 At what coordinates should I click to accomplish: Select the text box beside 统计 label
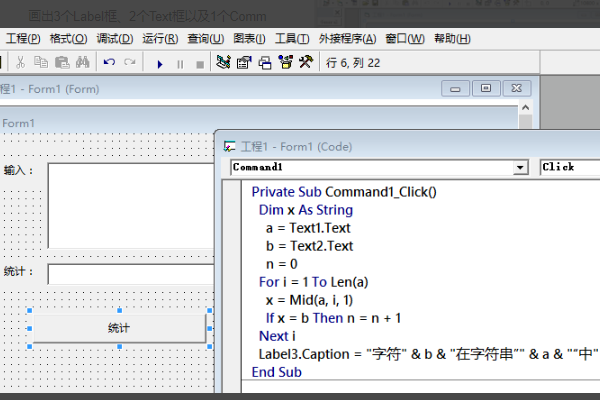pos(130,273)
